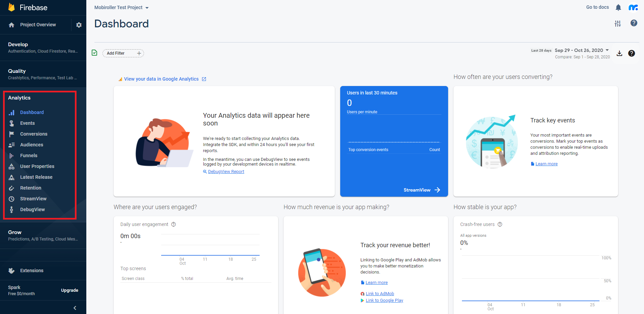Select DebugView in Analytics menu
This screenshot has width=644, height=314.
(x=32, y=209)
